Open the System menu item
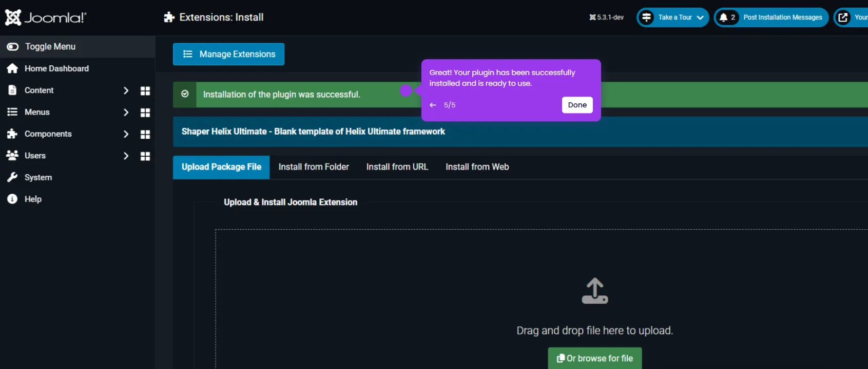This screenshot has width=868, height=369. click(x=38, y=177)
